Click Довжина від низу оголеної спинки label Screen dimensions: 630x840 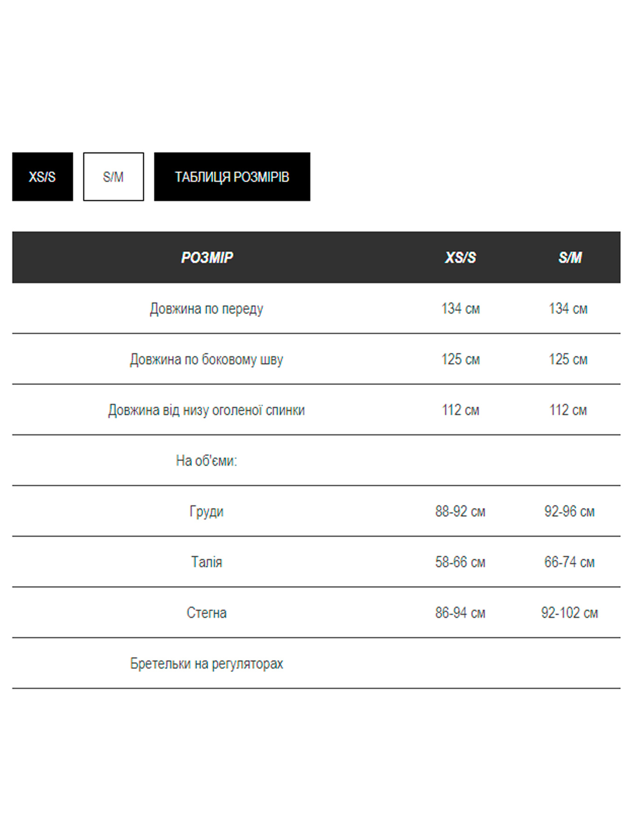(x=206, y=410)
